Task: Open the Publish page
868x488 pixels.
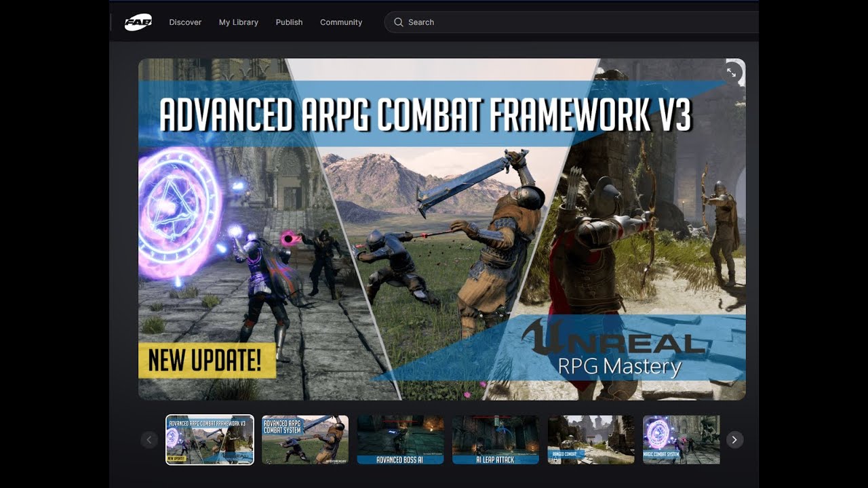Action: click(289, 22)
